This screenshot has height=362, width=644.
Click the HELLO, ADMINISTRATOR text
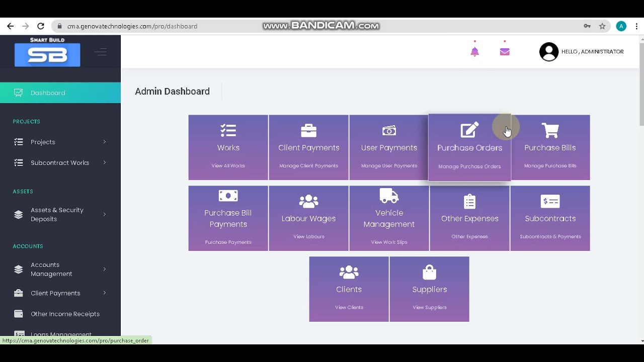tap(592, 52)
